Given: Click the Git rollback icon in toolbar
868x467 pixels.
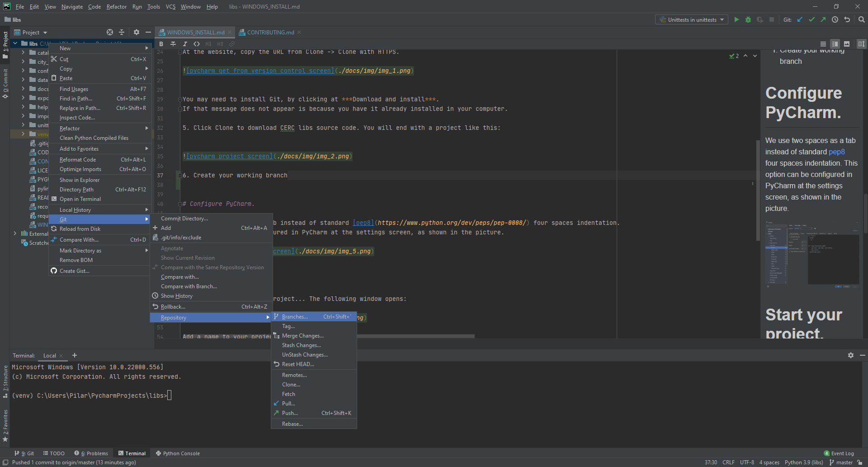Looking at the screenshot, I should click(847, 19).
